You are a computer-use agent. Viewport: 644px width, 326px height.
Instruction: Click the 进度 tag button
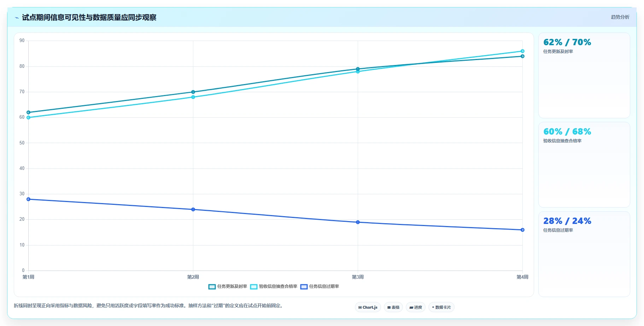[x=416, y=307]
